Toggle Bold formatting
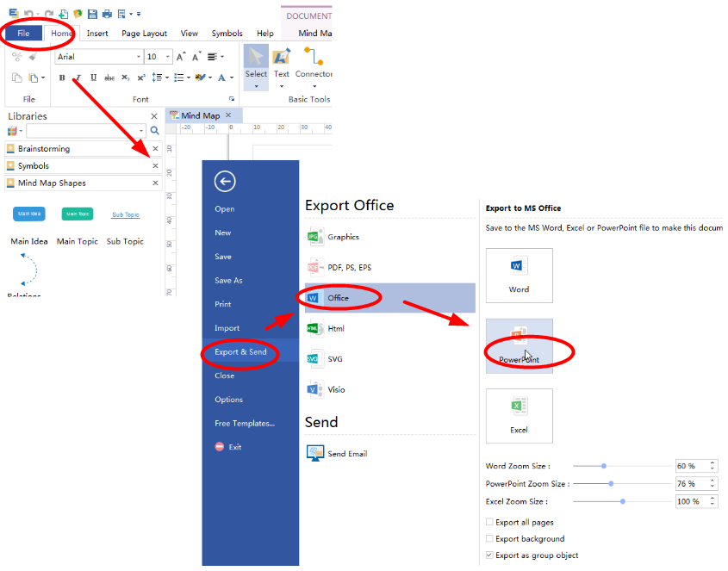The image size is (728, 571). coord(62,78)
